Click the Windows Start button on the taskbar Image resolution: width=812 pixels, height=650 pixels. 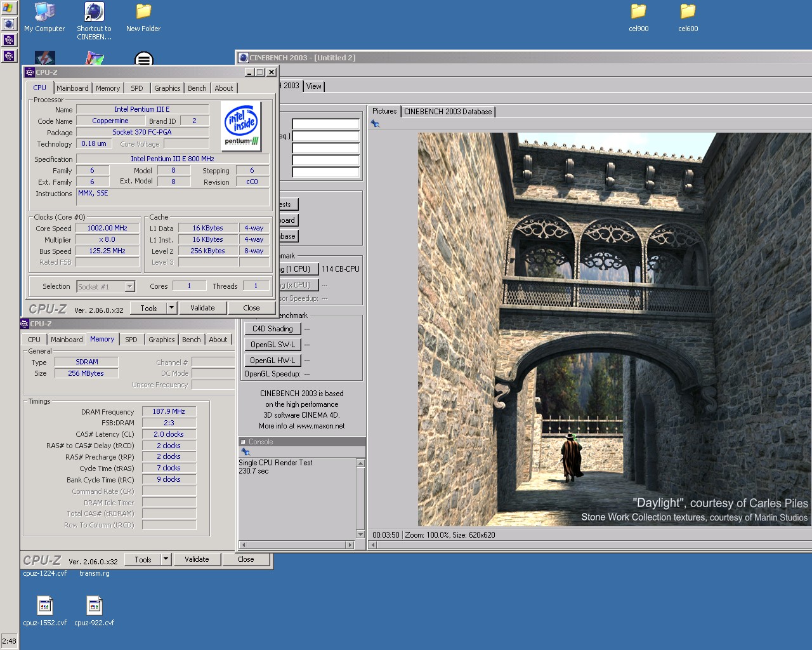pos(9,8)
